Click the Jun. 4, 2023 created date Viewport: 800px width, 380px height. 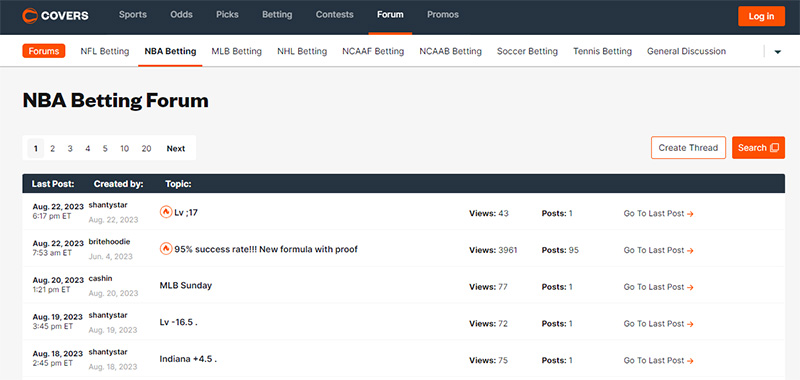[110, 257]
